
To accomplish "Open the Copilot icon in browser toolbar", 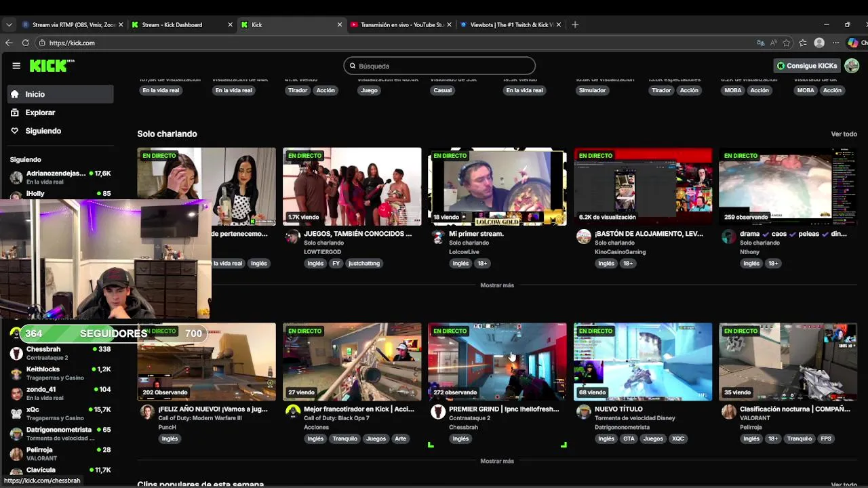I will pos(853,43).
